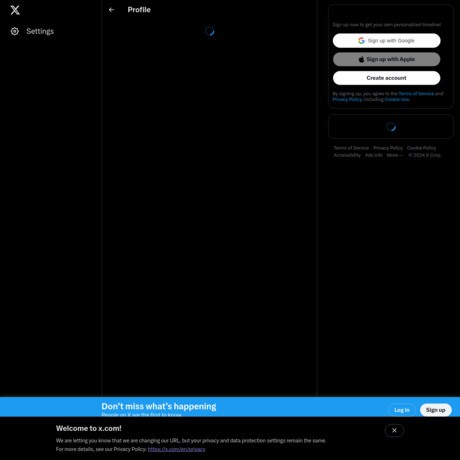Screen dimensions: 460x460
Task: Open footer Terms of Service link
Action: click(x=351, y=148)
